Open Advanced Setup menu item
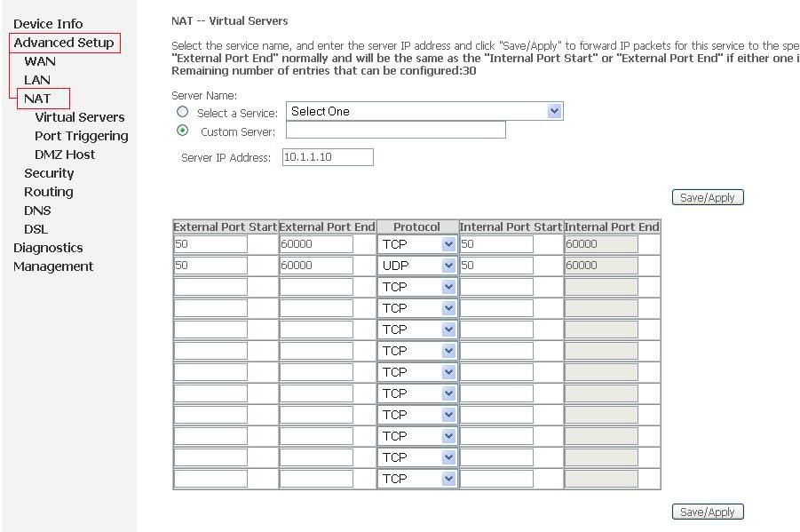Viewport: 800px width, 532px height. 64,43
